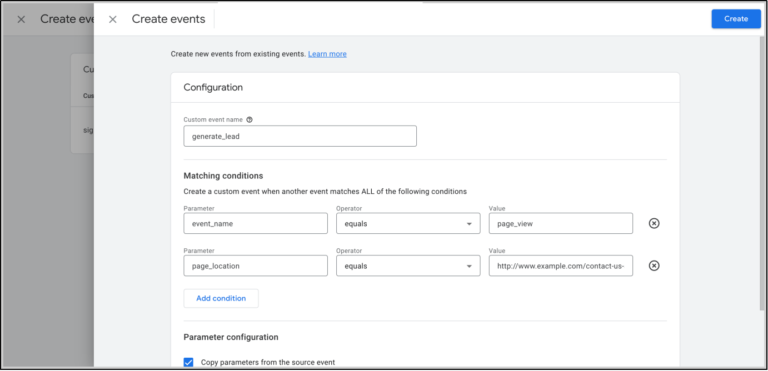The image size is (768, 371).
Task: Click the Configuration section heading
Action: (x=213, y=88)
